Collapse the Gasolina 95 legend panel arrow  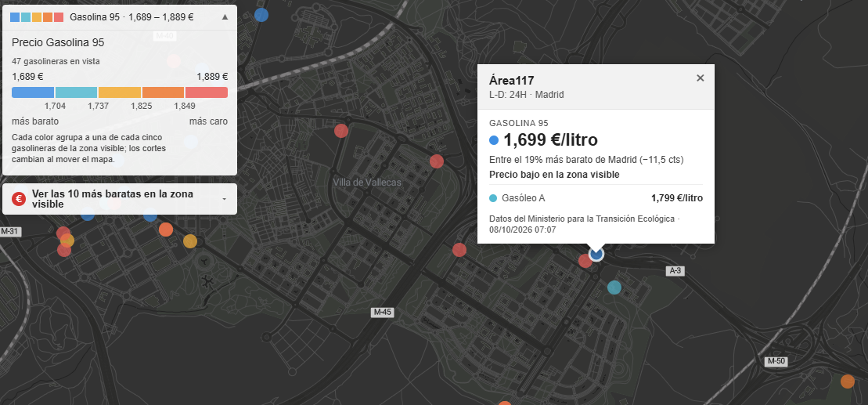225,16
